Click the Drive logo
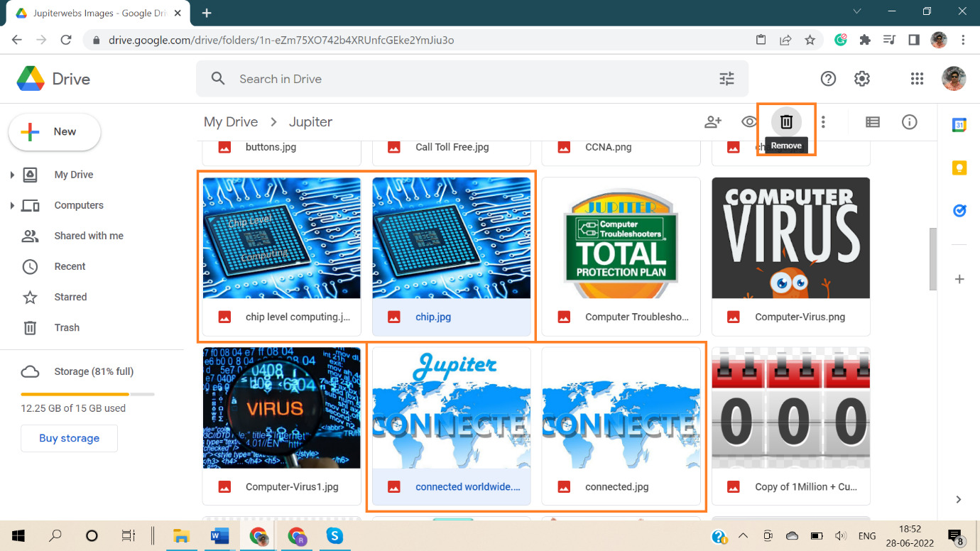980x551 pixels. tap(53, 79)
